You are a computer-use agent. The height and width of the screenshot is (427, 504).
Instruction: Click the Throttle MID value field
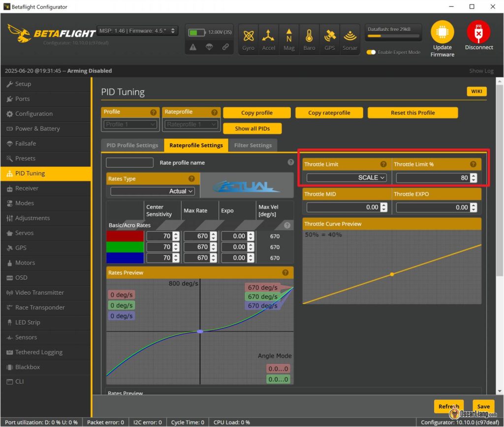(x=347, y=207)
